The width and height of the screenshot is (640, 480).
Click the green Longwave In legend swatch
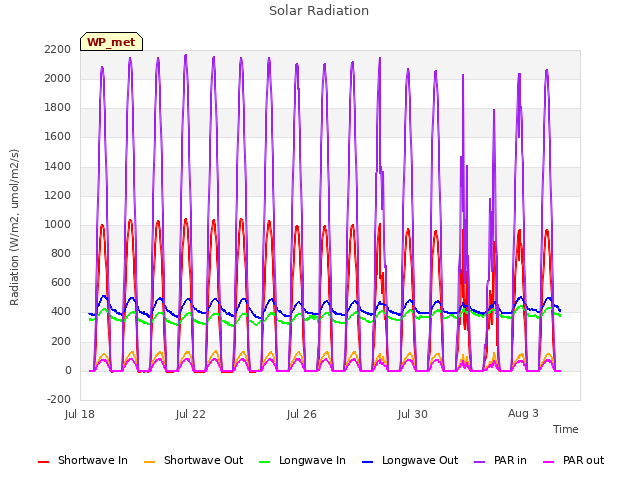coord(264,462)
